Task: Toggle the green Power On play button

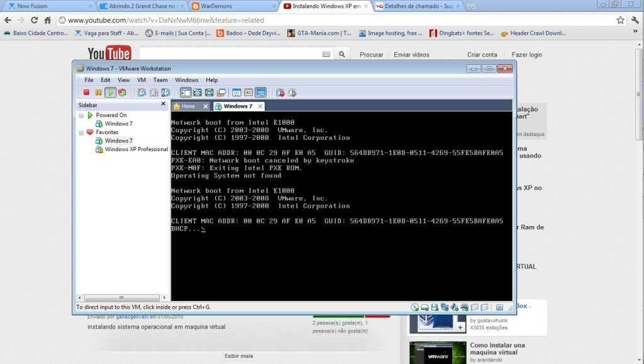Action: point(110,93)
